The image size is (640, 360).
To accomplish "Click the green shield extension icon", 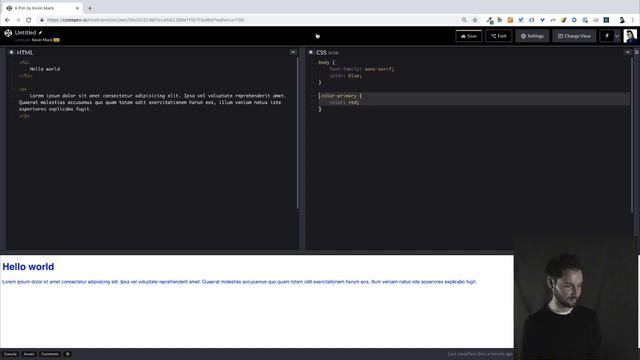I will (x=563, y=20).
